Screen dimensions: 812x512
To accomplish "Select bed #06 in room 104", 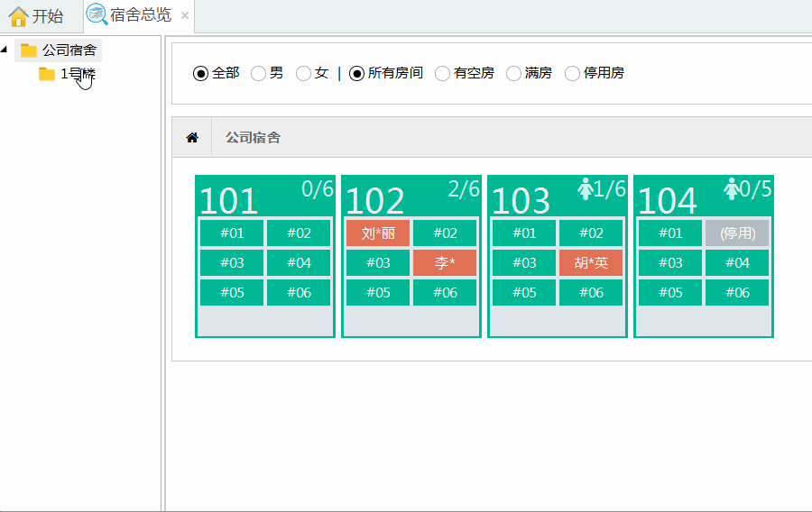I will coord(737,293).
